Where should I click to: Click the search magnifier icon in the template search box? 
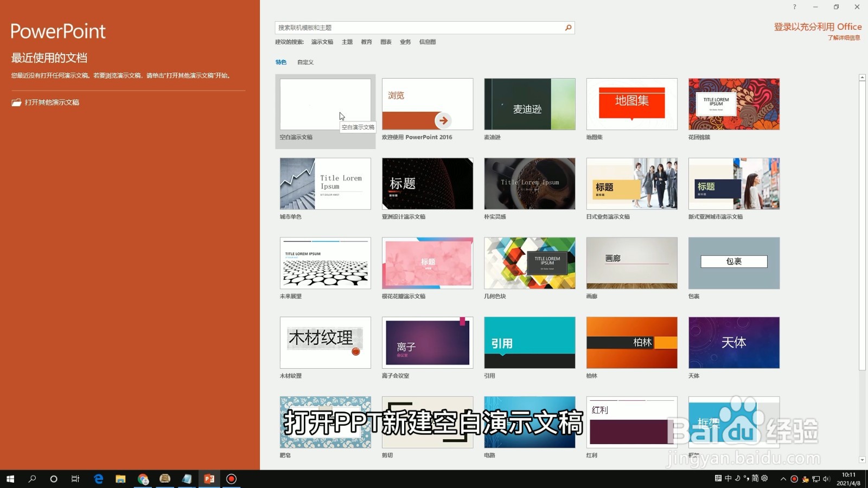(x=568, y=28)
